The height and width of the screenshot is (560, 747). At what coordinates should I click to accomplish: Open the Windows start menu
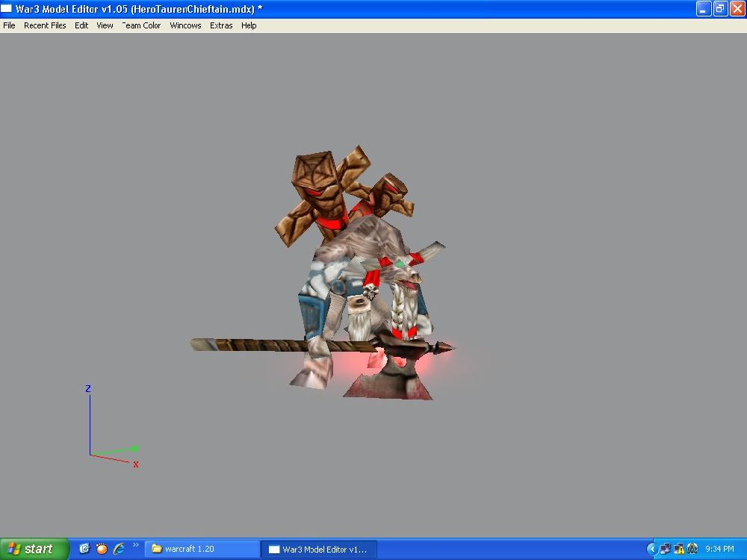(34, 549)
